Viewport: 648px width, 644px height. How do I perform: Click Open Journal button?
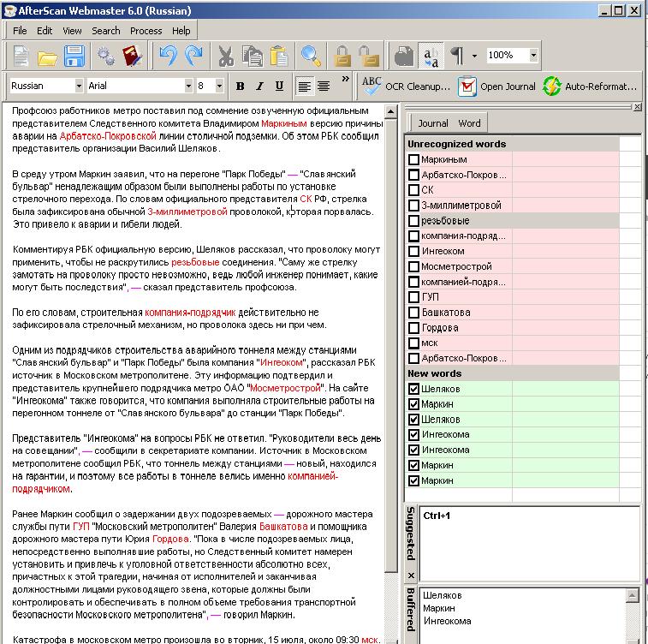point(496,86)
